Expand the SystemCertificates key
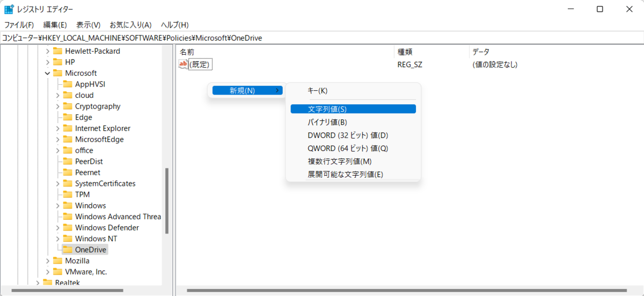This screenshot has height=296, width=644. pyautogui.click(x=57, y=183)
